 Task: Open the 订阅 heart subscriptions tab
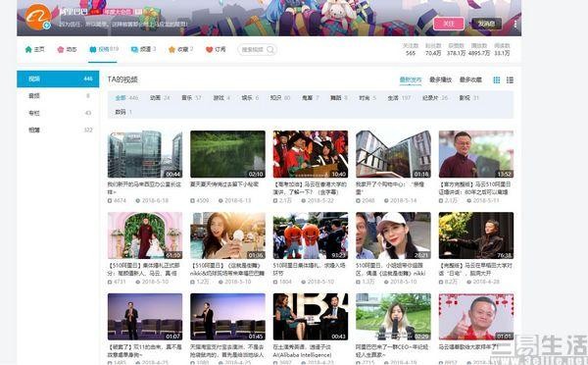(x=216, y=50)
